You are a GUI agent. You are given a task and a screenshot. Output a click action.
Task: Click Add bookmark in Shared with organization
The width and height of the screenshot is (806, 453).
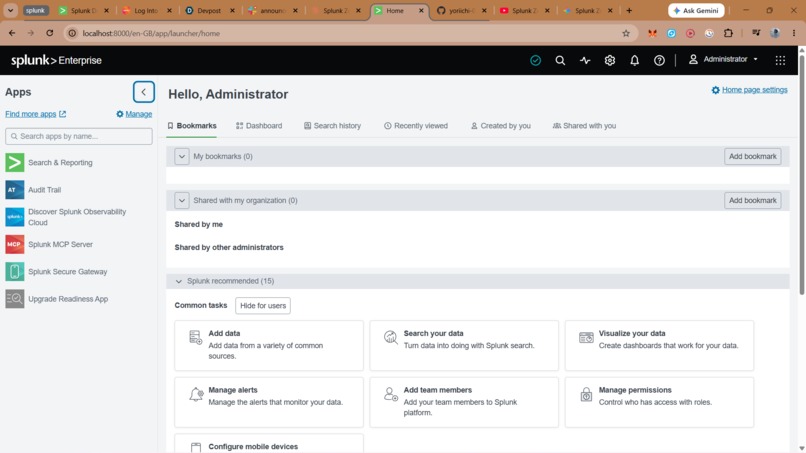pos(753,201)
